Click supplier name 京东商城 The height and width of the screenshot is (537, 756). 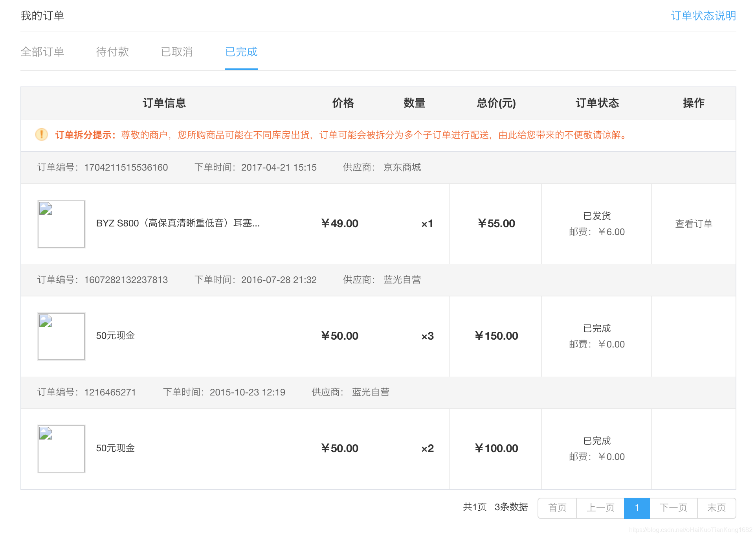(402, 167)
